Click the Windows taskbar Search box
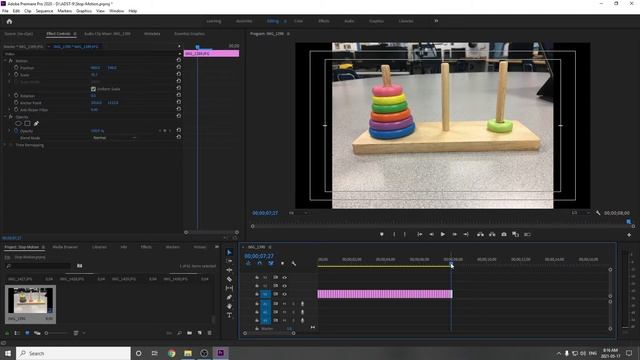Image resolution: width=640 pixels, height=360 pixels. click(73, 353)
